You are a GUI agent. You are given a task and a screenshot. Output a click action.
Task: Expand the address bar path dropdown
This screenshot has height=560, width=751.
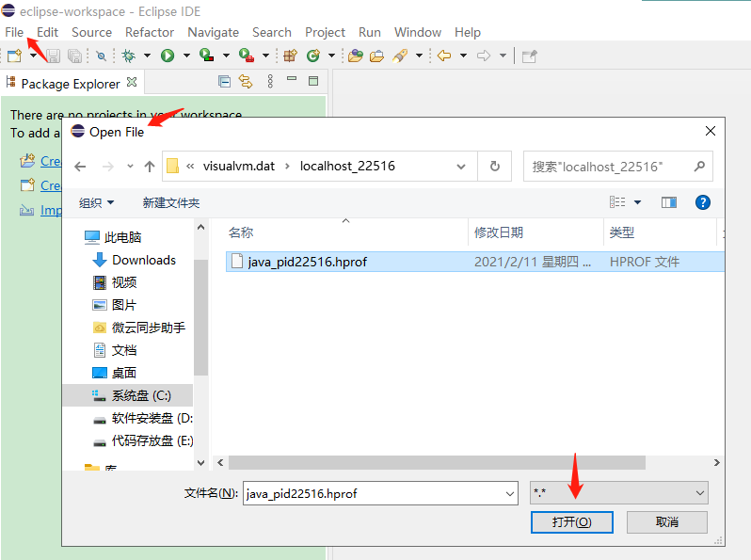coord(461,167)
